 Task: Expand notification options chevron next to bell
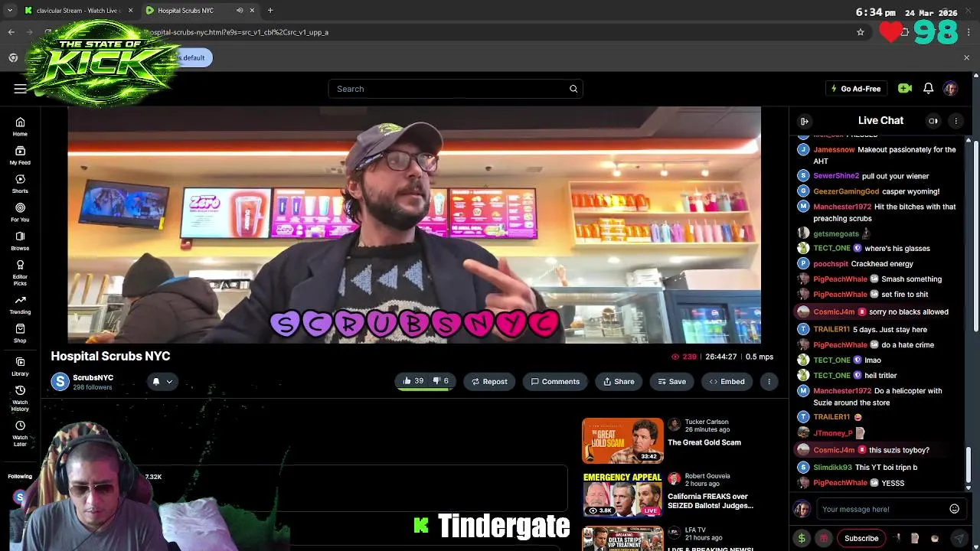pyautogui.click(x=169, y=381)
